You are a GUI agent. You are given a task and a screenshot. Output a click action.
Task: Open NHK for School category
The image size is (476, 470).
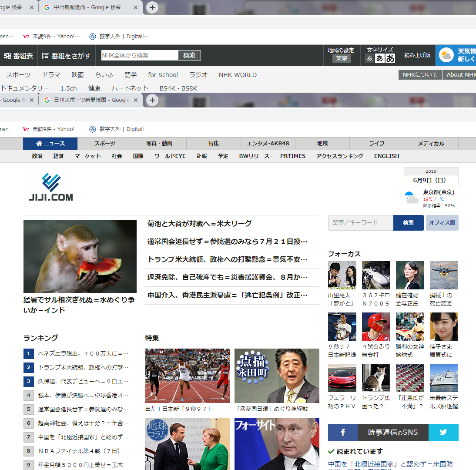pos(163,75)
